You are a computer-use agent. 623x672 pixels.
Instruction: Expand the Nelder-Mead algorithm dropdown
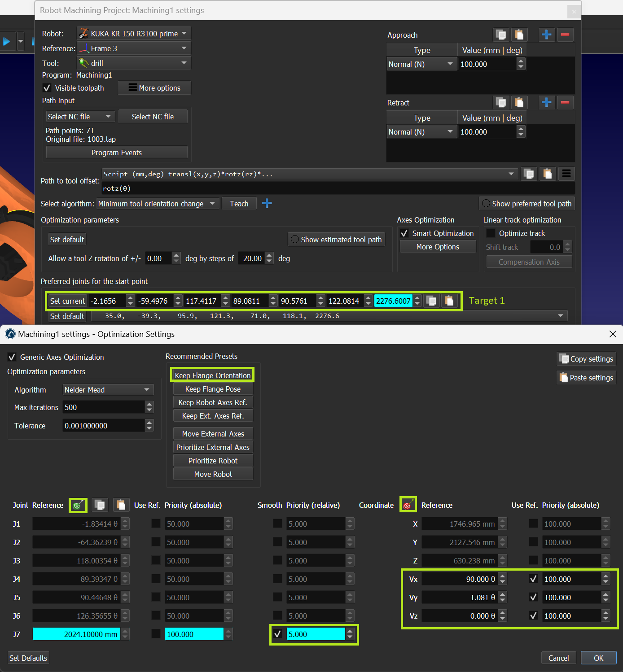point(108,390)
